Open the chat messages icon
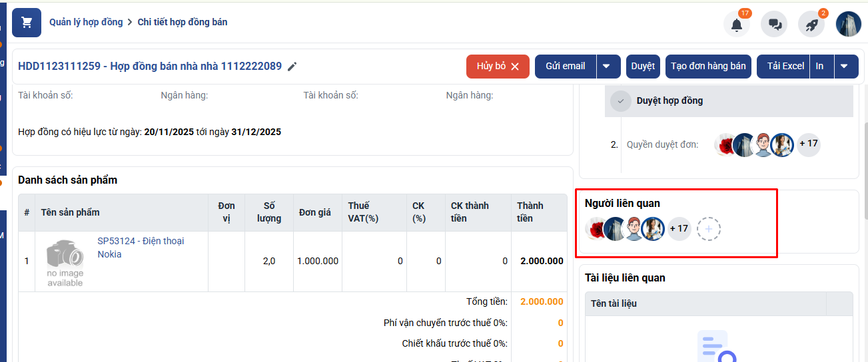Screen dimensions: 868x362 (774, 25)
